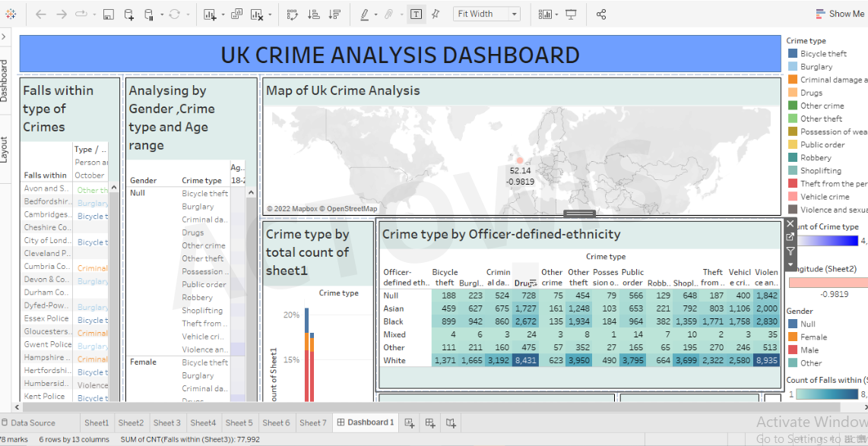Screen dimensions: 868x446
Task: Remove the ethnicity sheet from dashboard
Action: coord(790,224)
